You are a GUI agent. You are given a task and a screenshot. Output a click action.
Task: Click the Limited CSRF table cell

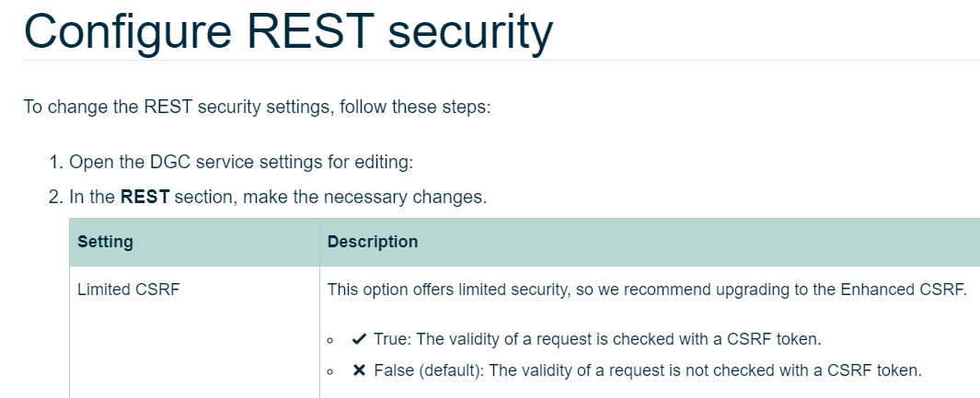pos(129,290)
